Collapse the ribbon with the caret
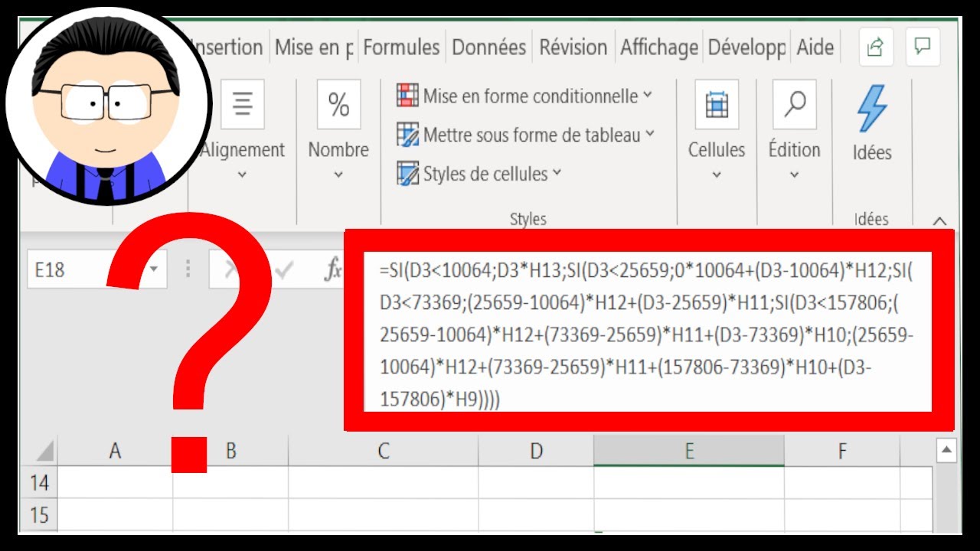980x551 pixels. [x=939, y=221]
